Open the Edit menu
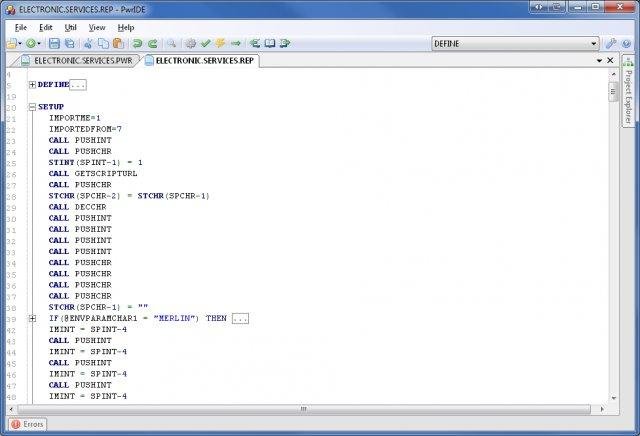The image size is (640, 436). (46, 28)
